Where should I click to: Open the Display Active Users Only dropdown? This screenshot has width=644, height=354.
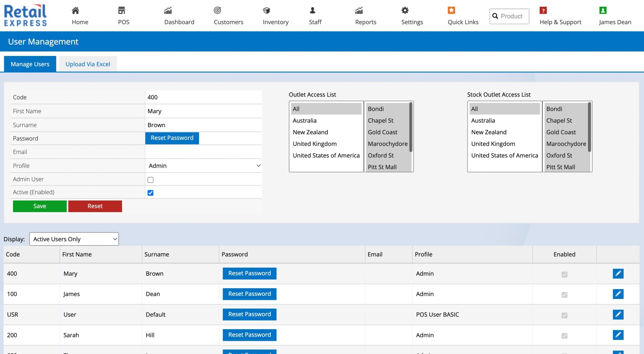pyautogui.click(x=74, y=239)
